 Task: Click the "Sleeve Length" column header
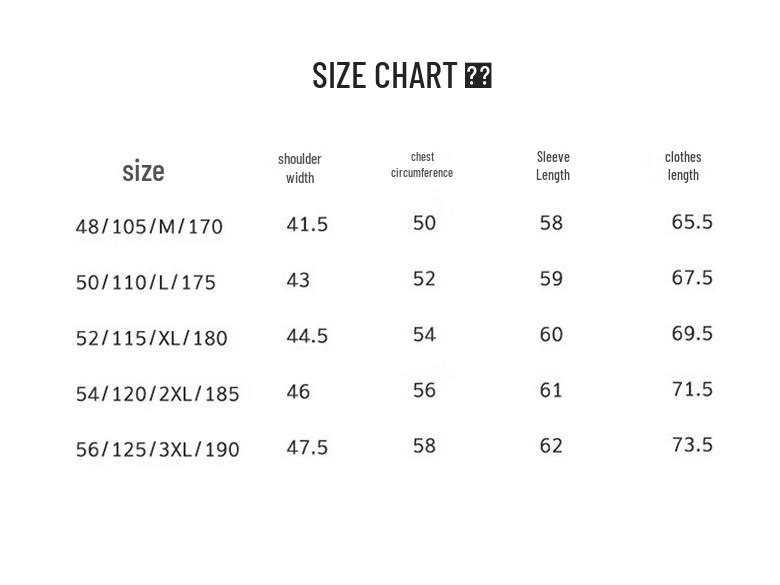pyautogui.click(x=553, y=166)
